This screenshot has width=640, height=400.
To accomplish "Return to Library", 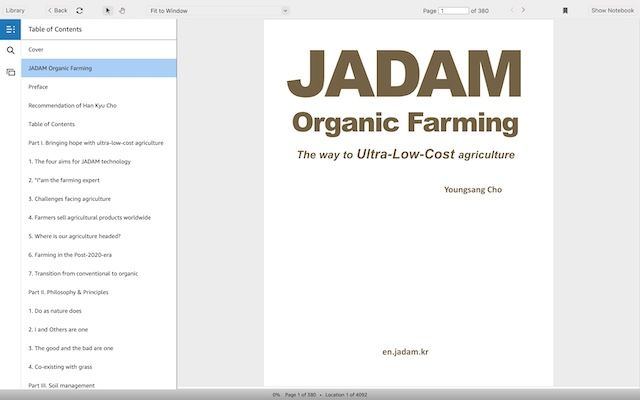I will click(15, 11).
